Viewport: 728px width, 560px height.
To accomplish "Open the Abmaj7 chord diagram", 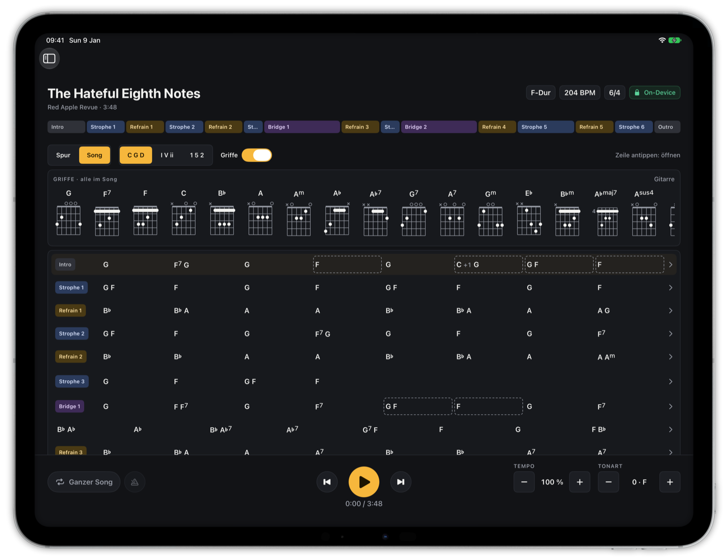I will pyautogui.click(x=606, y=213).
